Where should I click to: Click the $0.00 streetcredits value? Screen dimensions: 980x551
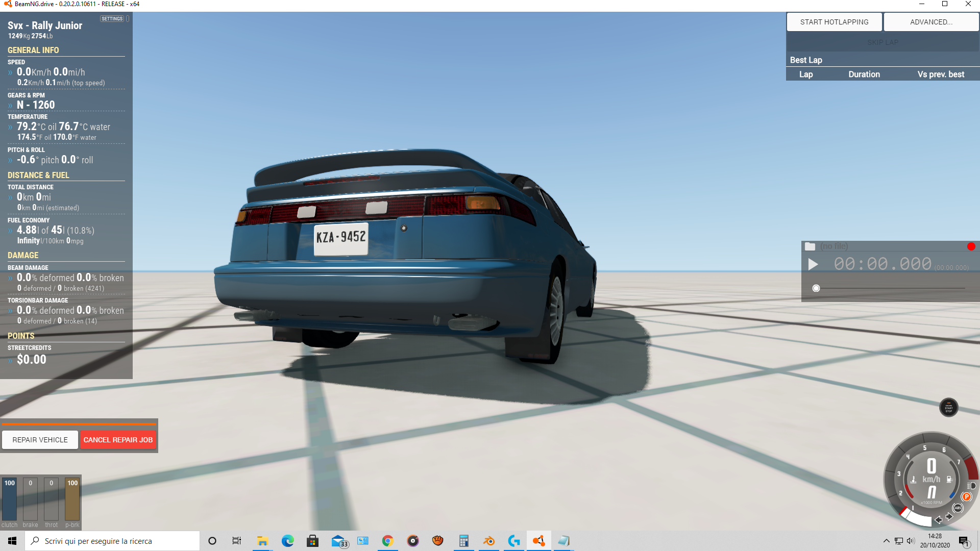coord(32,359)
